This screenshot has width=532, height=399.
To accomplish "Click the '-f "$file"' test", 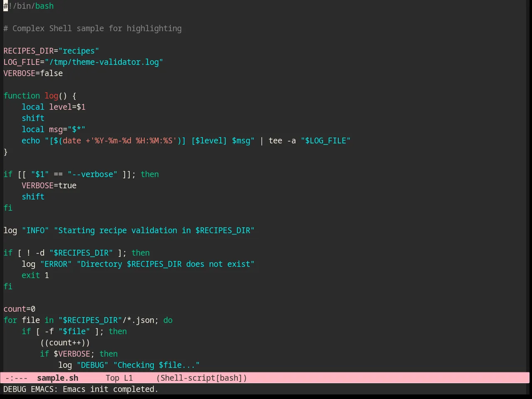I will [x=67, y=331].
